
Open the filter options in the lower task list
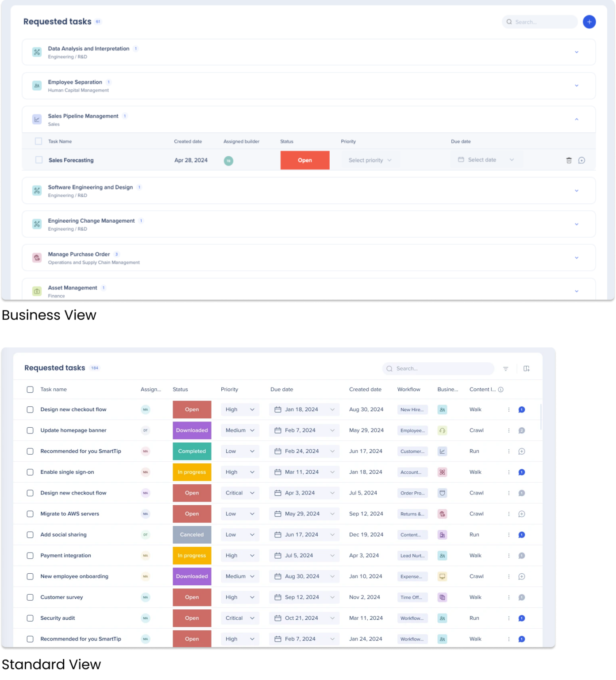point(505,368)
